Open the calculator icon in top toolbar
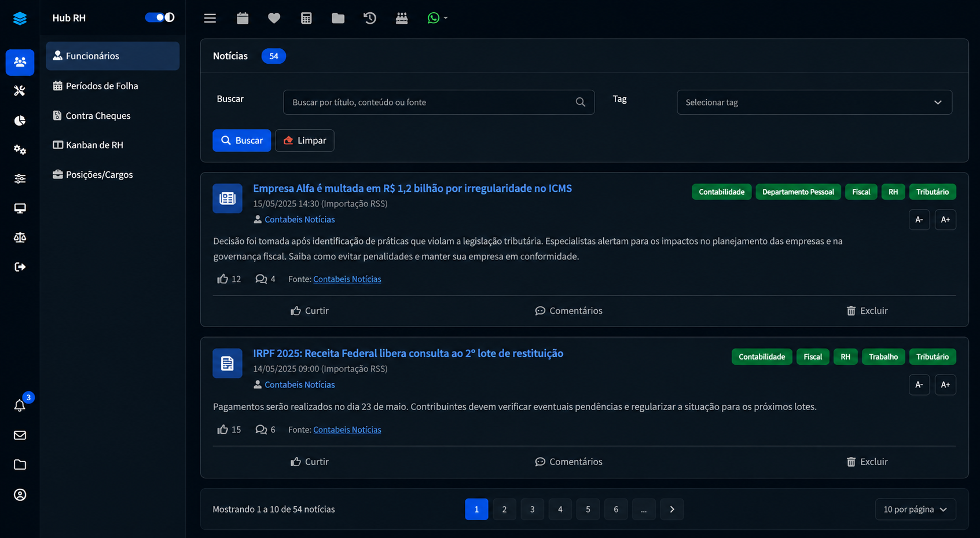The image size is (980, 538). point(306,18)
